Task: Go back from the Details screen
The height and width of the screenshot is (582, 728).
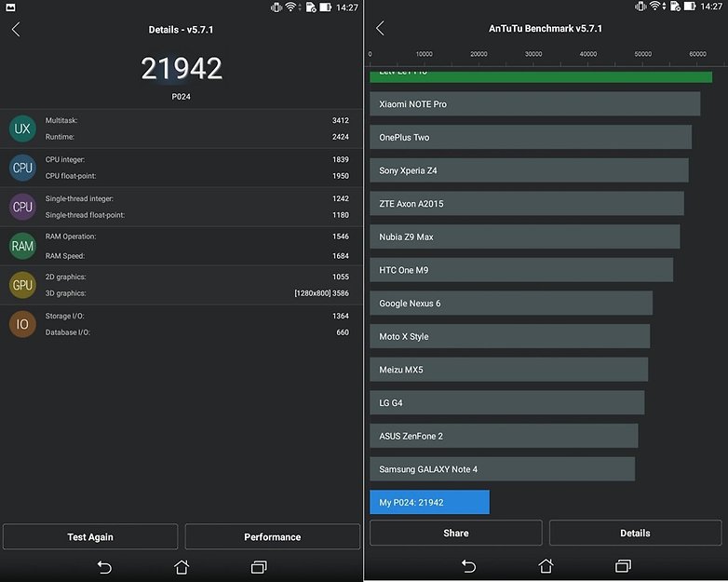Action: (16, 29)
